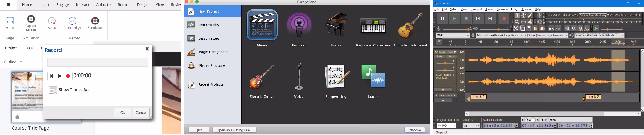Click the Choose button in GarageBand
This screenshot has width=644, height=135.
(x=415, y=130)
